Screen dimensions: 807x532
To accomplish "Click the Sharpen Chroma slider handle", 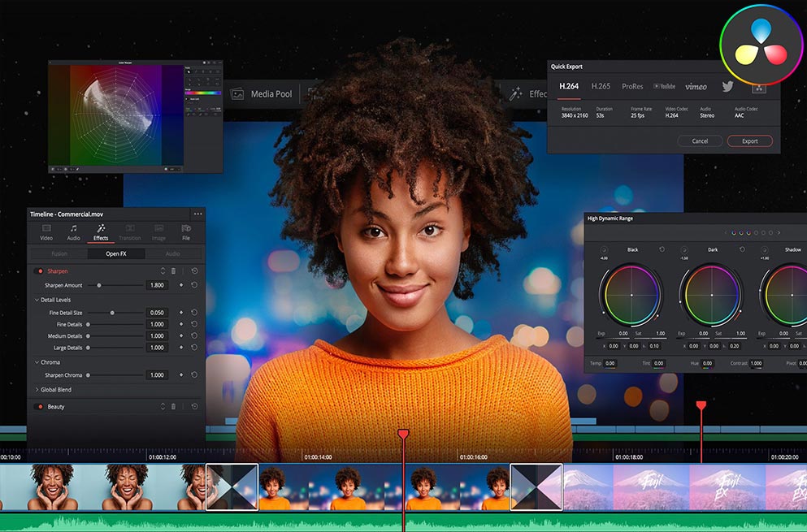I will pyautogui.click(x=88, y=375).
